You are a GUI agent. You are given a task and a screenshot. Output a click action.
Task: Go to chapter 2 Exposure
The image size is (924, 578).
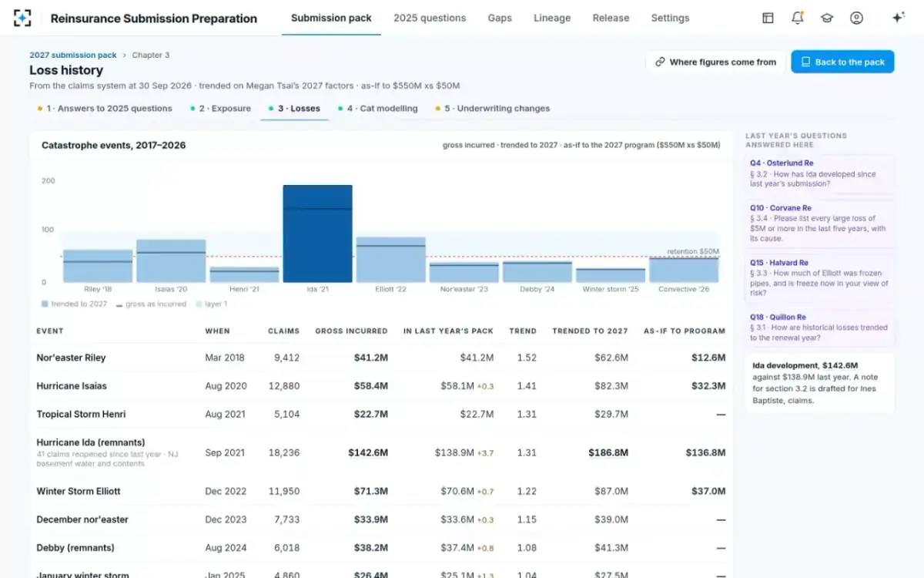click(x=220, y=109)
